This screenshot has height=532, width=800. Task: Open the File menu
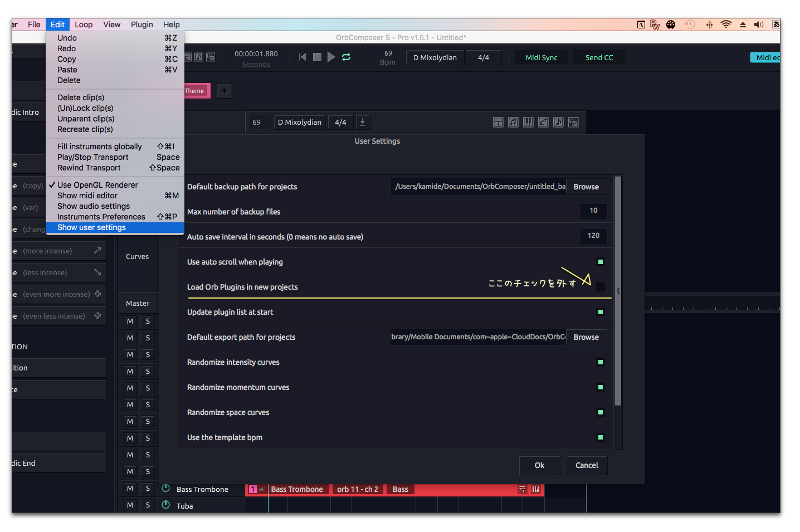tap(34, 25)
